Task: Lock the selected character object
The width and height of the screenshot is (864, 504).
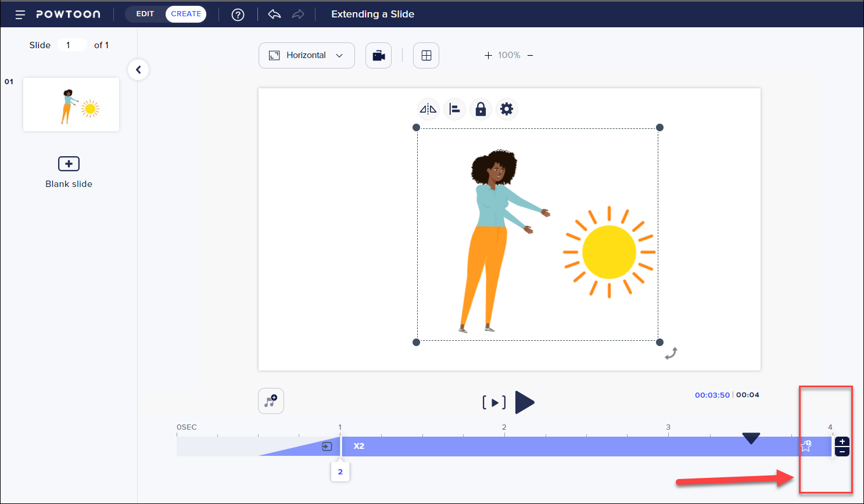Action: coord(481,109)
